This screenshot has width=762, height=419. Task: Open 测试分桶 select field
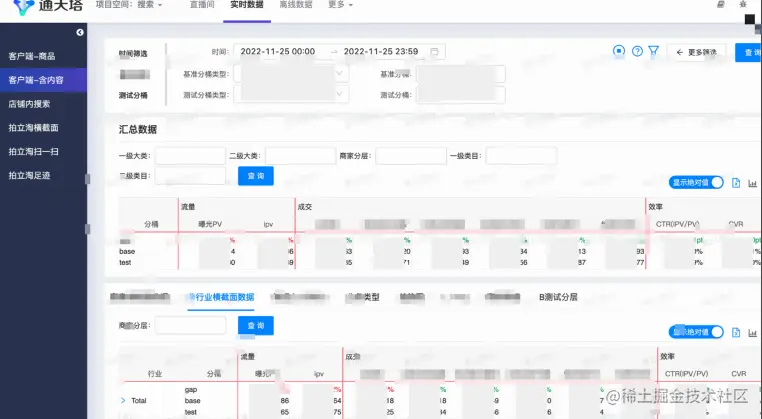460,94
